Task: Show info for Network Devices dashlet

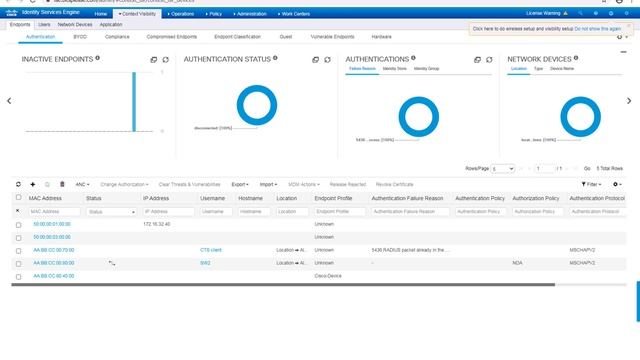Action: [576, 58]
